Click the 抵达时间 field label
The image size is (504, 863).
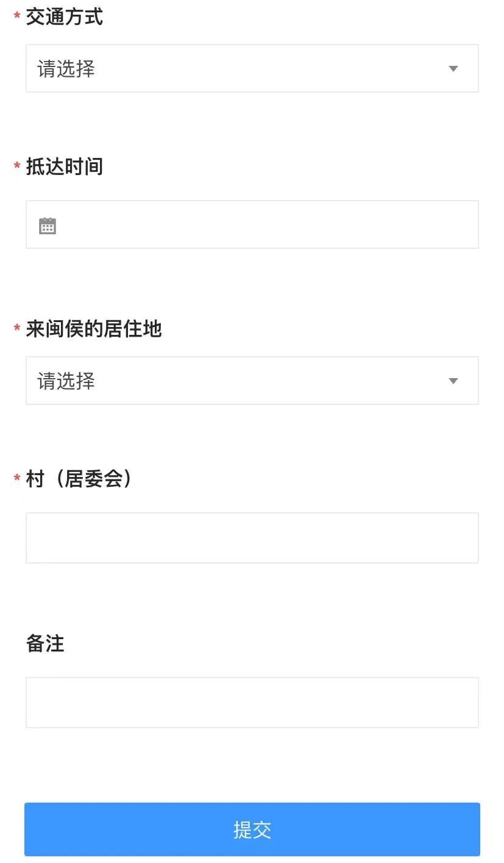(x=64, y=167)
